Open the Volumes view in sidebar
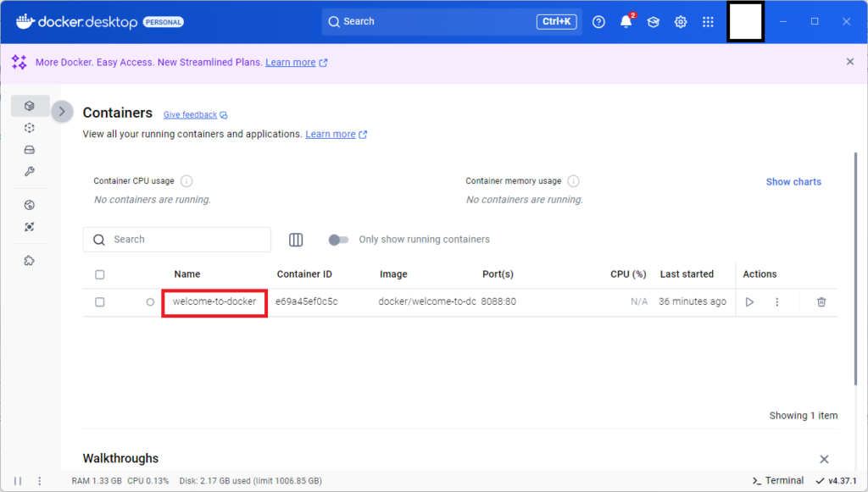This screenshot has height=492, width=868. [30, 150]
